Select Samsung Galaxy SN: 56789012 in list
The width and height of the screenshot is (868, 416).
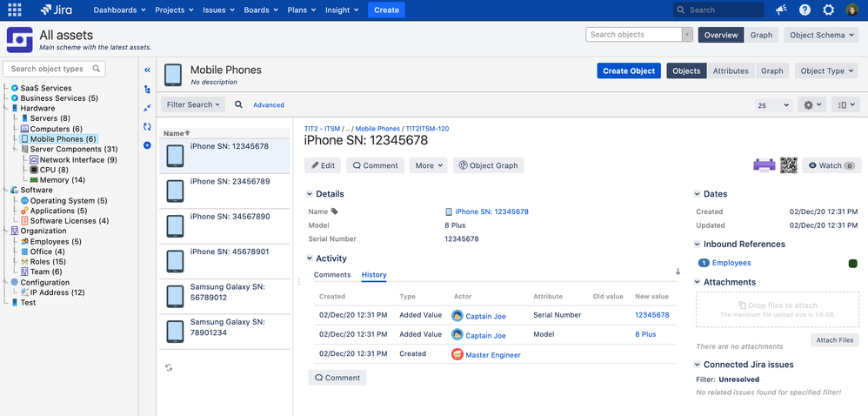click(224, 297)
